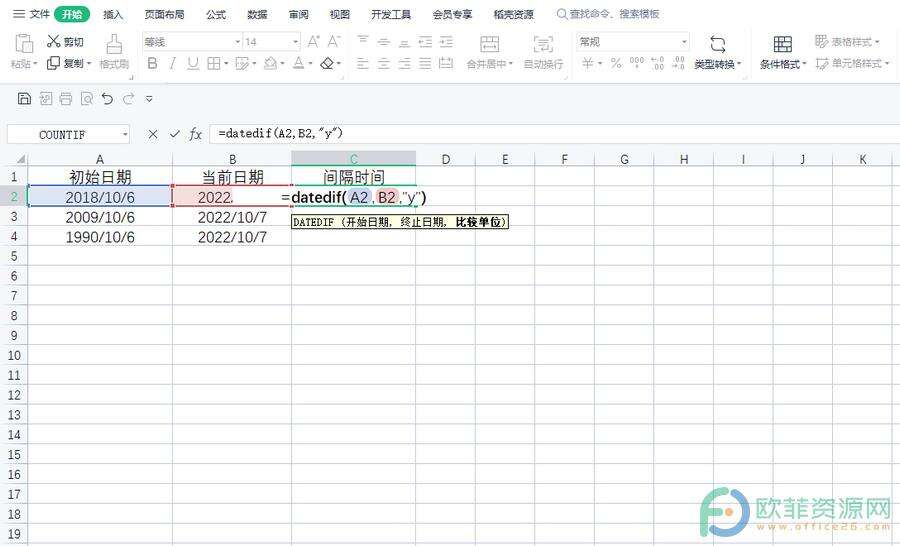Viewport: 900px width, 546px height.
Task: Expand the Paste (粘贴) options arrow
Action: [36, 64]
